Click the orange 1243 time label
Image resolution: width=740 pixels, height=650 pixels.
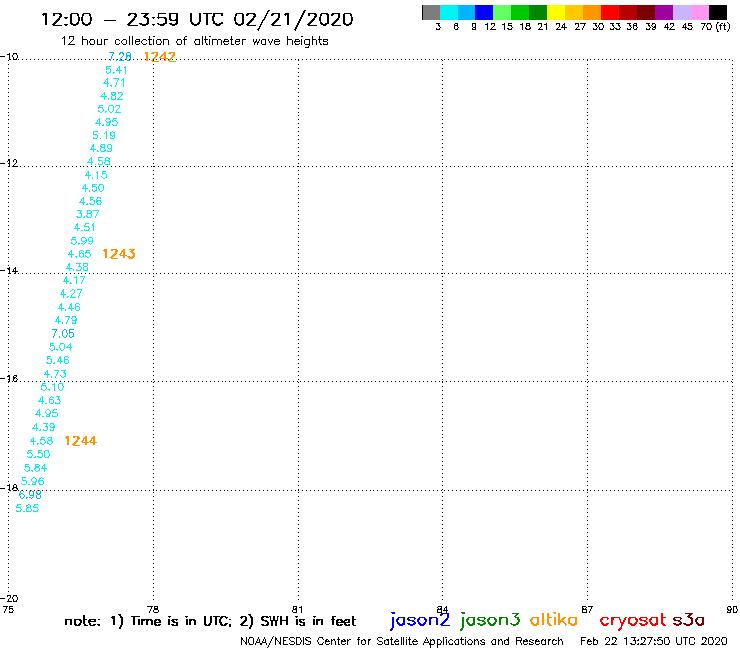pos(119,254)
